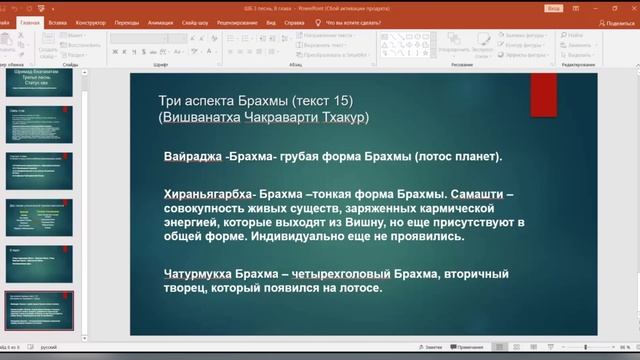
Task: Click the increase list level icon
Action: [273, 39]
